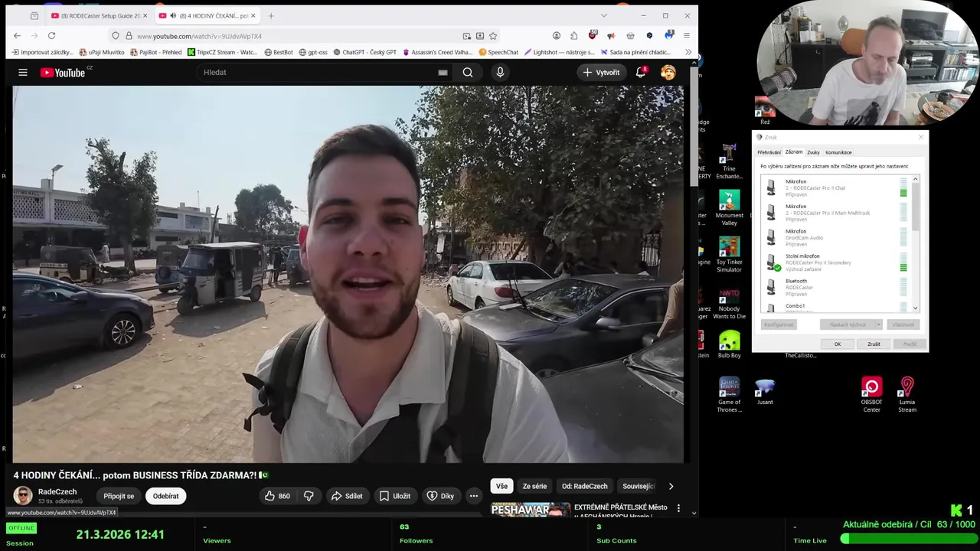Open the TripxCZ Stream bookmark

tap(222, 52)
